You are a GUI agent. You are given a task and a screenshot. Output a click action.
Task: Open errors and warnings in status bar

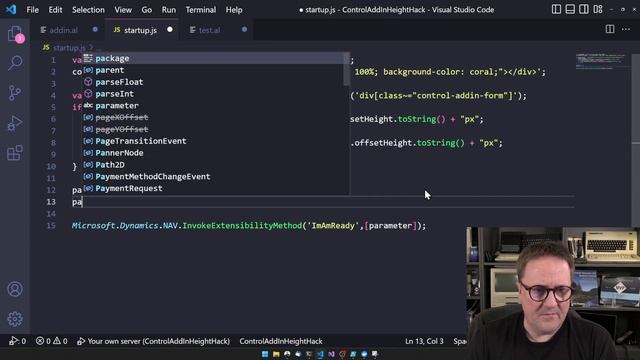[x=51, y=341]
